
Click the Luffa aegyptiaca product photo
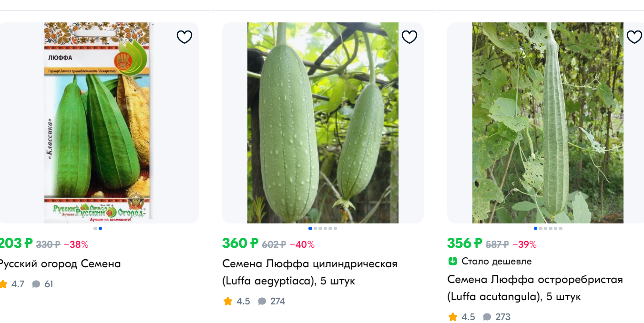[322, 122]
